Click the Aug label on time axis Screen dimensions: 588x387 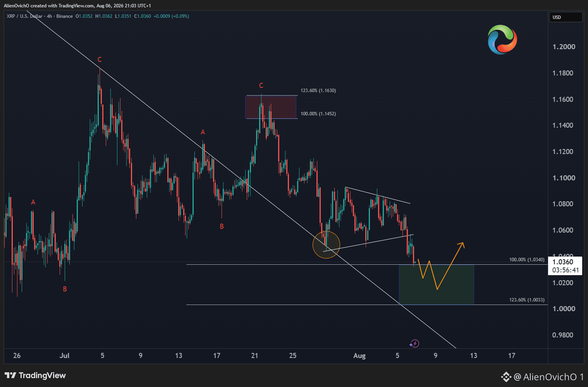click(359, 356)
